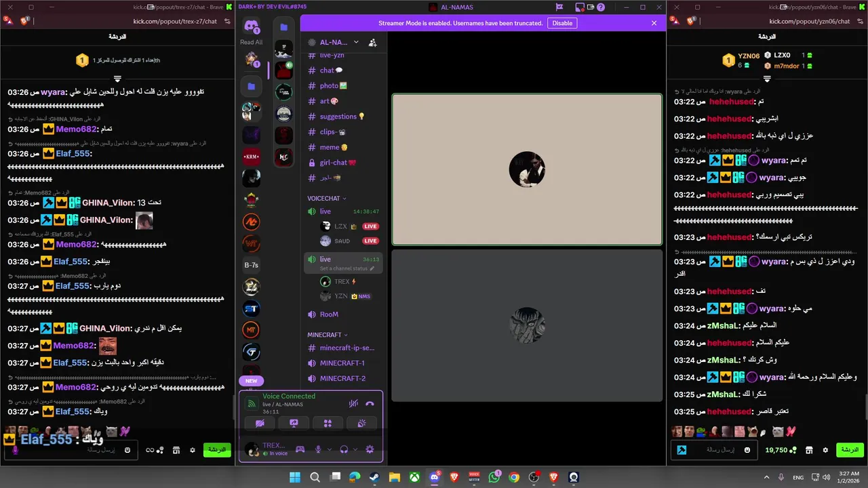This screenshot has height=488, width=868.
Task: Disable Streamer Mode with the Disable button
Action: point(562,23)
